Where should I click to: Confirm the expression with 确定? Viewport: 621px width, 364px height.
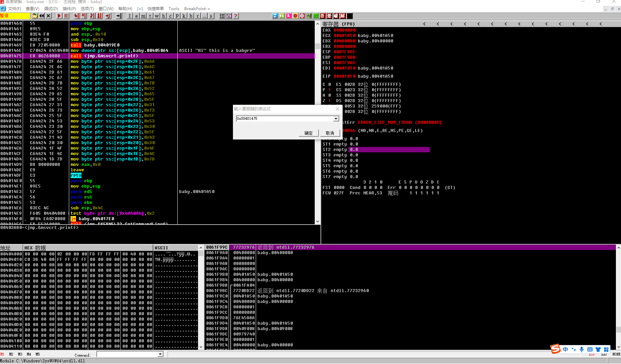[308, 133]
